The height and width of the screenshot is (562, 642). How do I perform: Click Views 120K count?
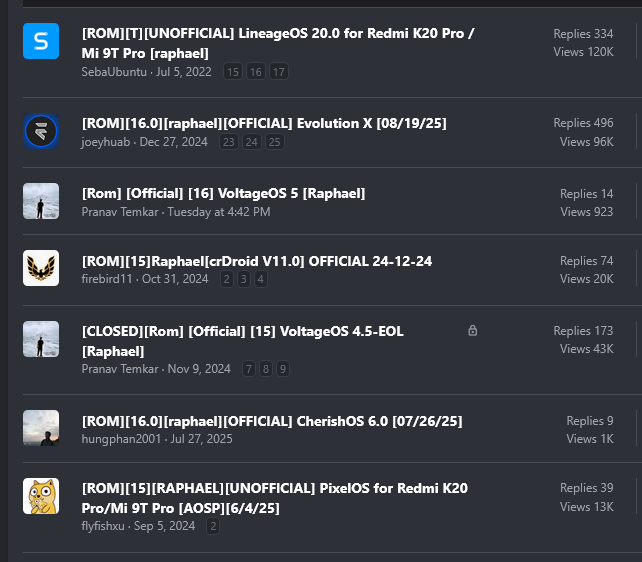[x=583, y=52]
